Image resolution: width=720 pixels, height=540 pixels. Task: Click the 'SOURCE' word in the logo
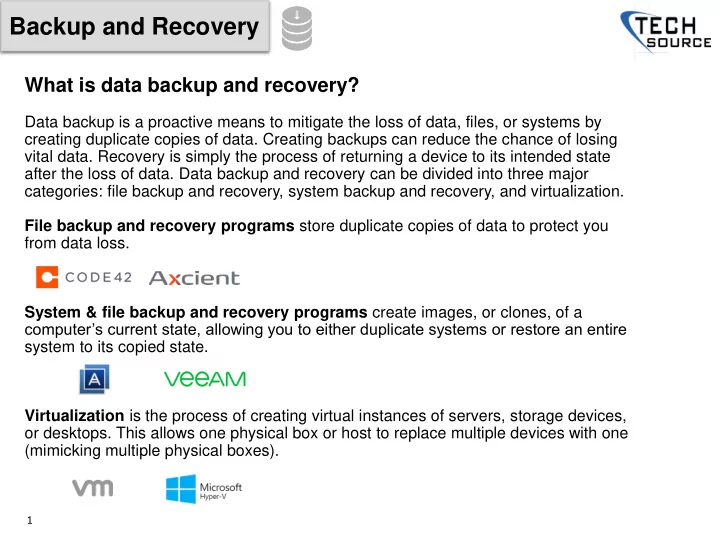point(679,43)
